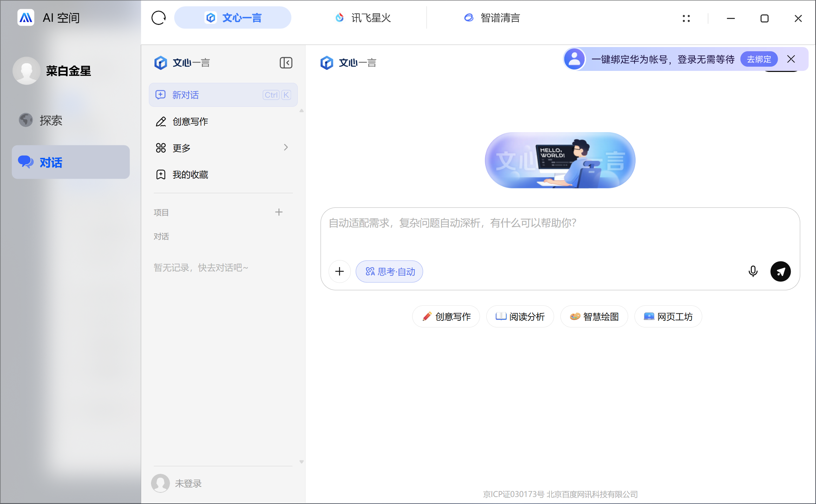
Task: Click the 去绑定 button
Action: pos(759,59)
